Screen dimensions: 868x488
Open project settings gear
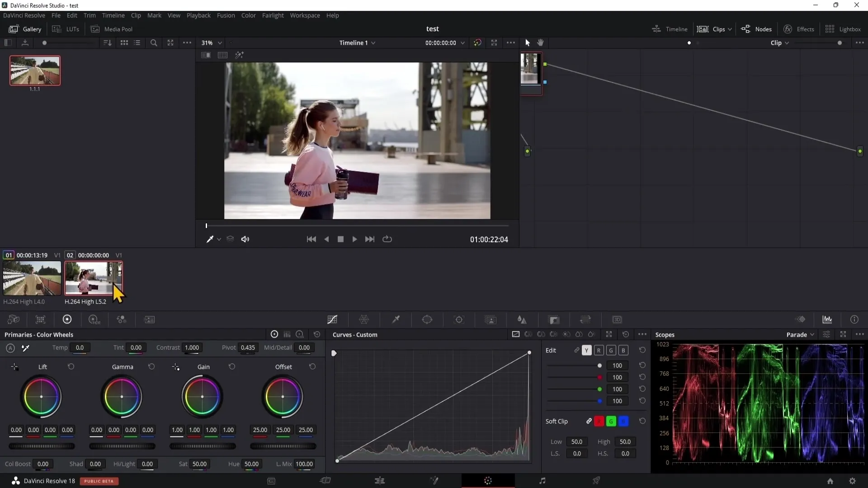tap(852, 481)
